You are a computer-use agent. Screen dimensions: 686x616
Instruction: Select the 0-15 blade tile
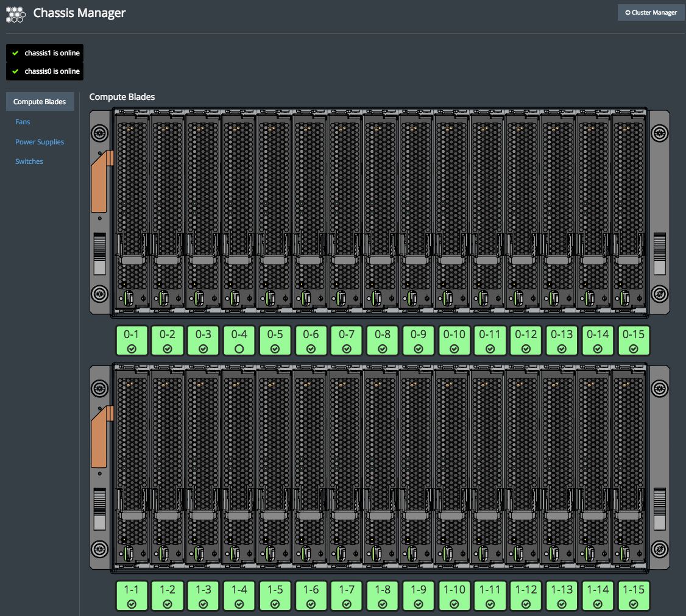pyautogui.click(x=634, y=341)
